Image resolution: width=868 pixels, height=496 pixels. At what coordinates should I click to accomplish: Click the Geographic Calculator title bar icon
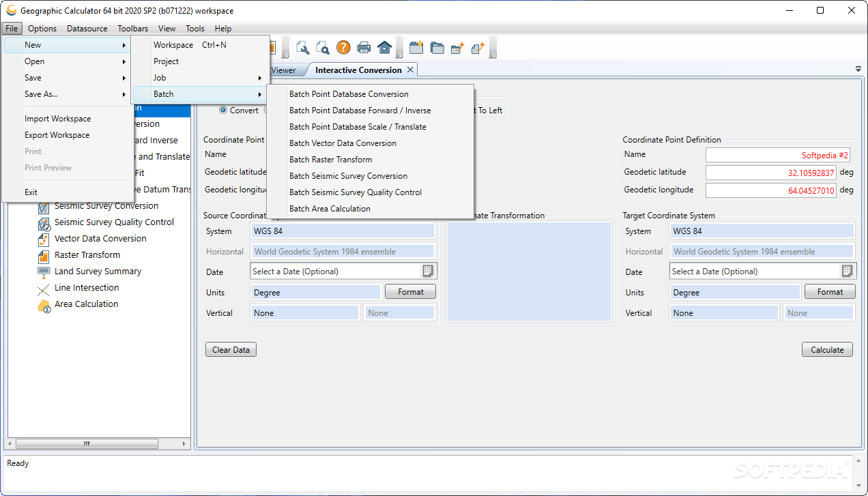pyautogui.click(x=11, y=11)
